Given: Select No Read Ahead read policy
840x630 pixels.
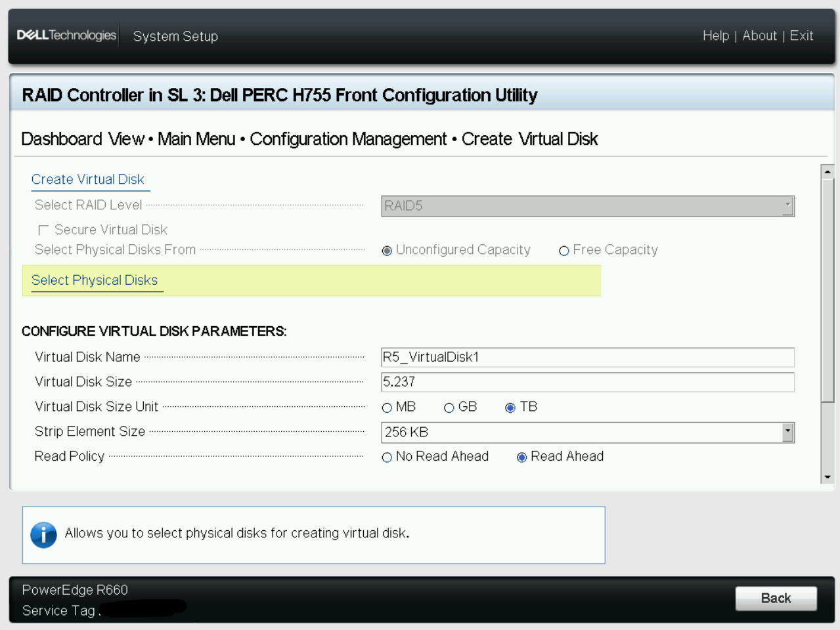Looking at the screenshot, I should (387, 457).
